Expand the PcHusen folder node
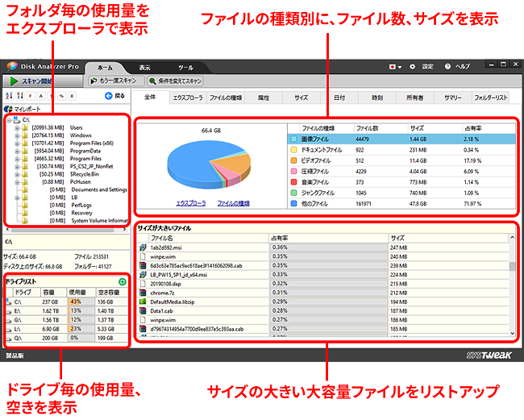The height and width of the screenshot is (420, 524). point(17,182)
